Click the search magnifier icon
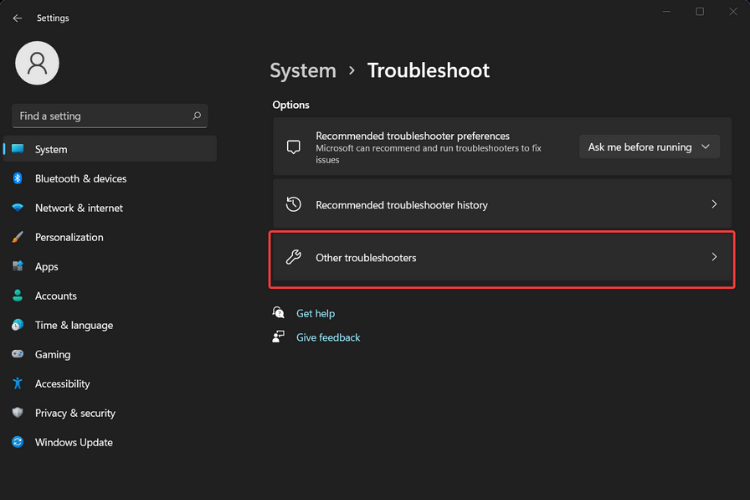This screenshot has height=500, width=750. pyautogui.click(x=197, y=116)
